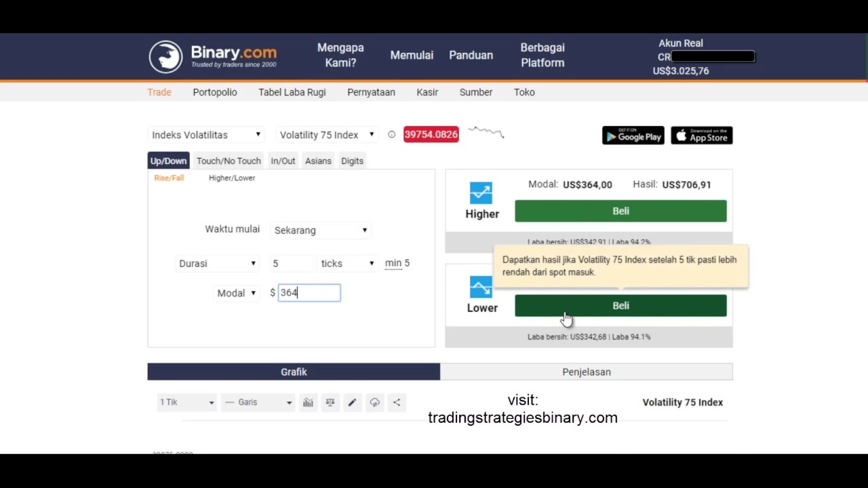The height and width of the screenshot is (488, 868).
Task: Switch to Higher/Lower contract type
Action: 232,178
